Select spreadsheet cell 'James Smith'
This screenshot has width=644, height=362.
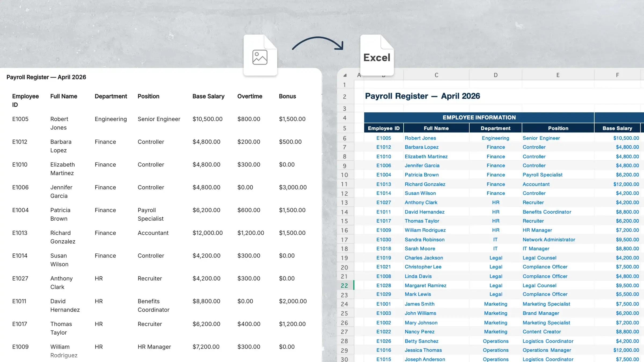pyautogui.click(x=436, y=304)
